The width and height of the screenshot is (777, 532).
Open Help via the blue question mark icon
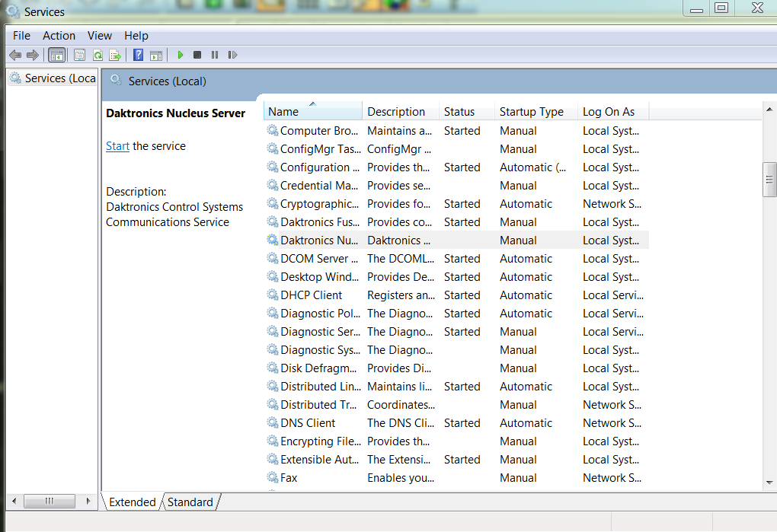click(x=138, y=55)
